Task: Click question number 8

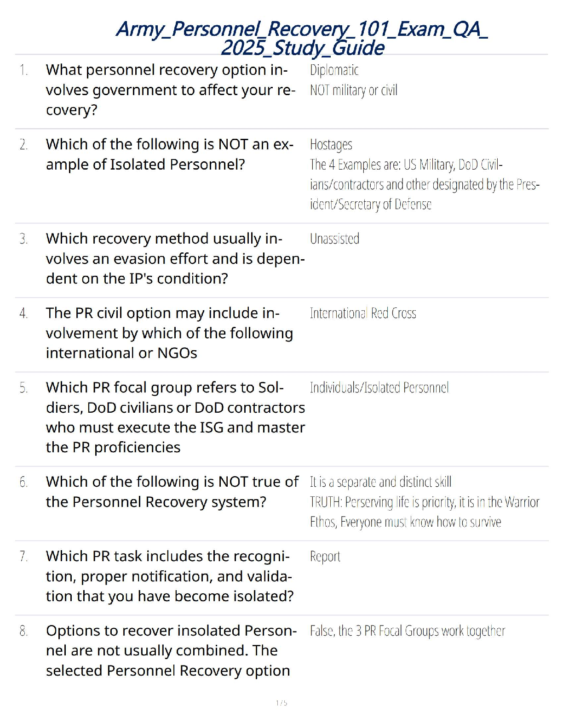Action: (x=24, y=631)
